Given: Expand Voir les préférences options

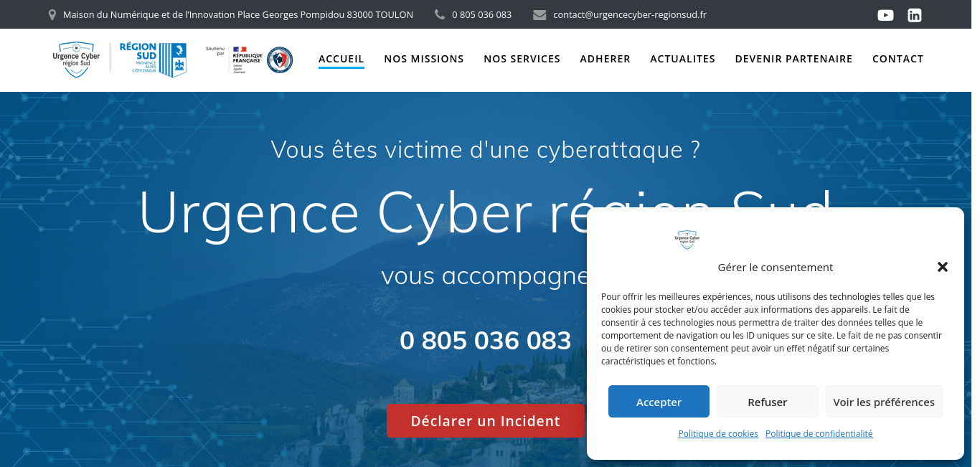Looking at the screenshot, I should point(884,402).
